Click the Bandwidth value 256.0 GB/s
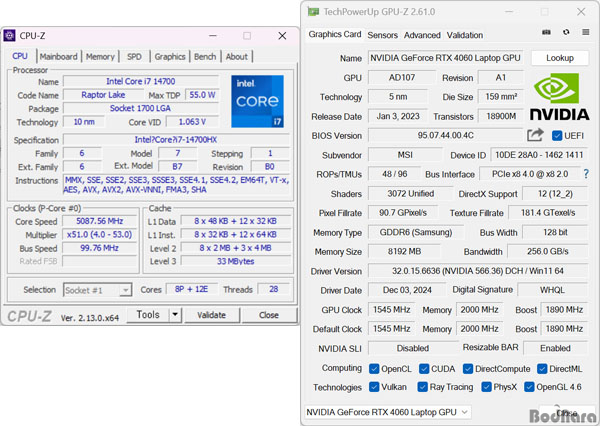 click(548, 252)
